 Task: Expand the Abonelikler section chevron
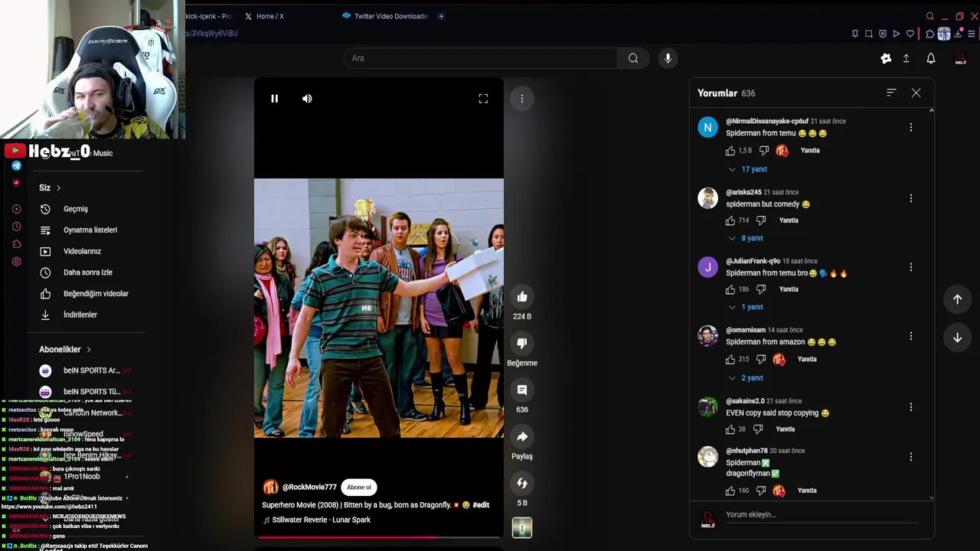[89, 350]
